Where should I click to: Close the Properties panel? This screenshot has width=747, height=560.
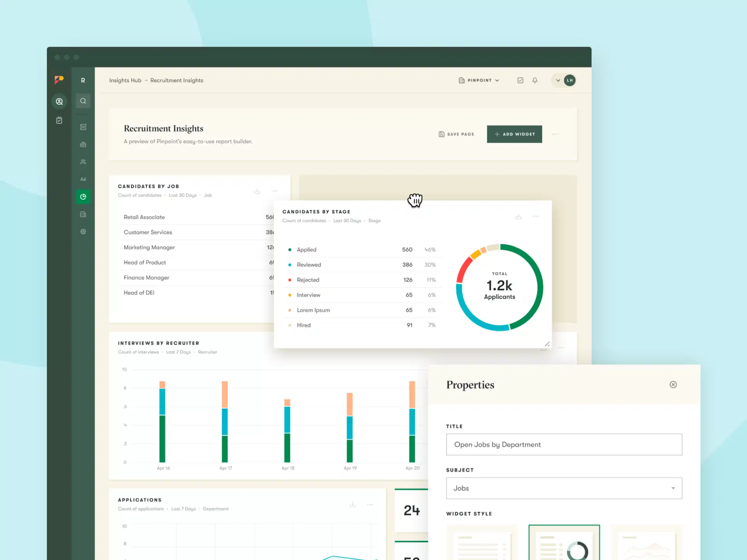coord(673,385)
